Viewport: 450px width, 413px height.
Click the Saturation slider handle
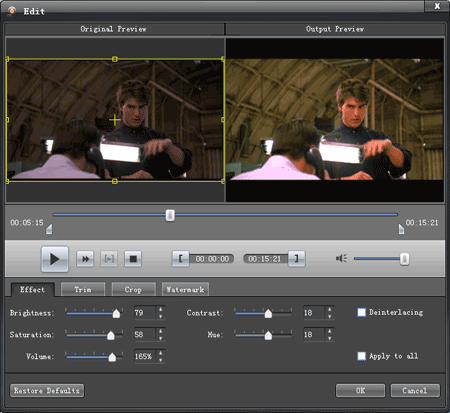pyautogui.click(x=111, y=335)
